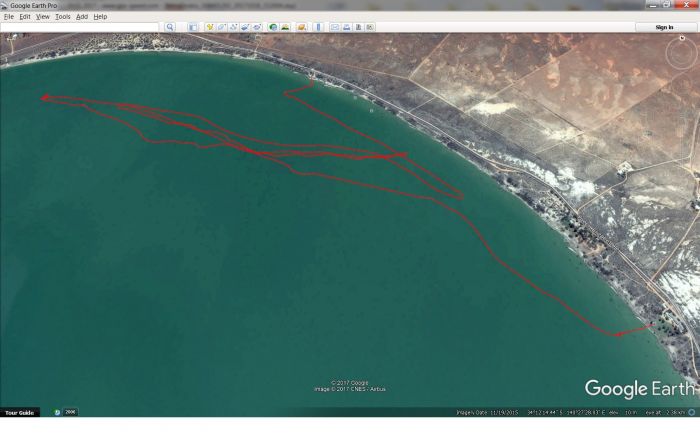This screenshot has width=700, height=446.
Task: Click the Sign in button
Action: click(x=664, y=27)
